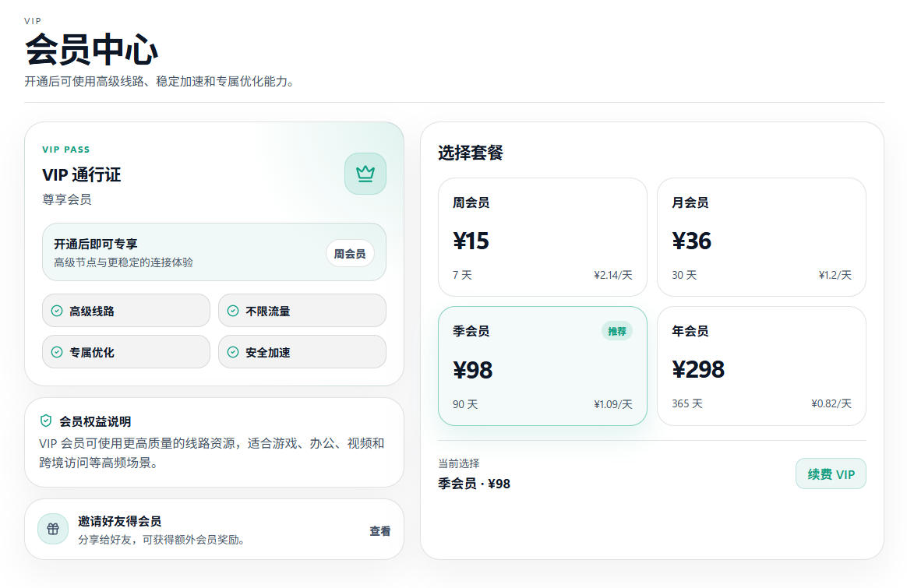907x588 pixels.
Task: Select the 年会员 ¥298 plan card
Action: click(761, 366)
